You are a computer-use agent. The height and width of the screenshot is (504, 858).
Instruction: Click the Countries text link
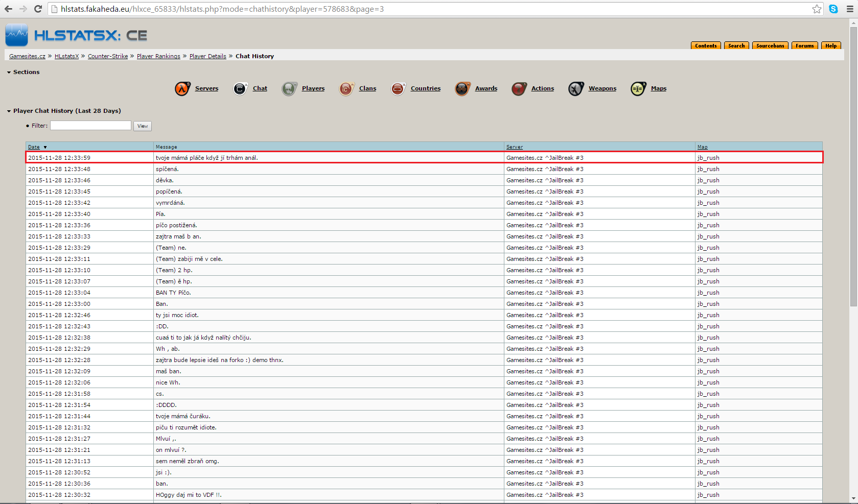point(426,88)
